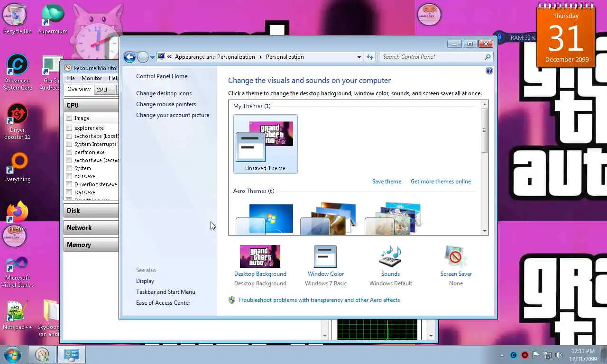The width and height of the screenshot is (607, 364).
Task: Click the Windows Start orb
Action: click(12, 355)
